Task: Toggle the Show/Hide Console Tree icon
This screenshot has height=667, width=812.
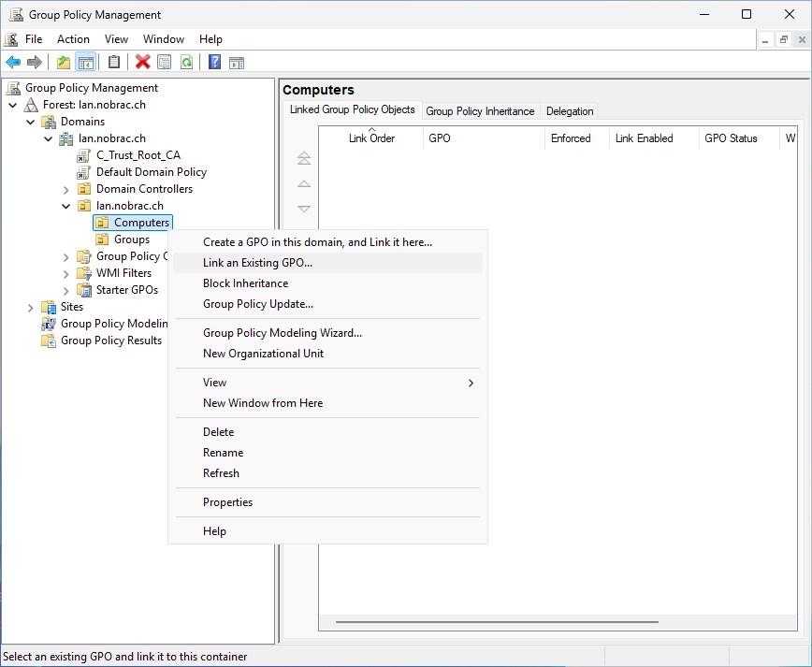Action: tap(86, 63)
